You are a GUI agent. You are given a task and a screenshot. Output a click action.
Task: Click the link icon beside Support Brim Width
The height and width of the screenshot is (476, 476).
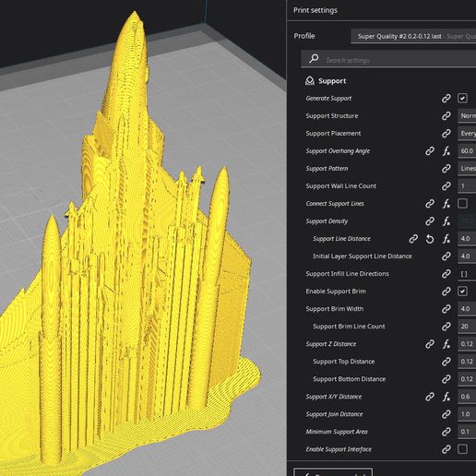coord(446,309)
